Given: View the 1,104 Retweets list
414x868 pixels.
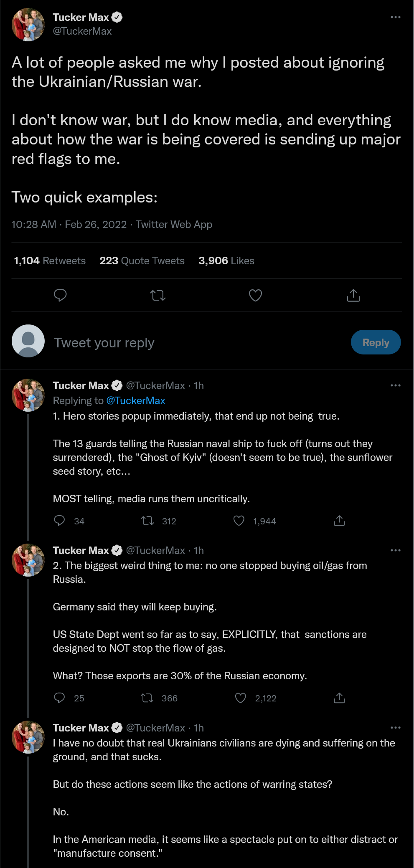Looking at the screenshot, I should coord(50,261).
